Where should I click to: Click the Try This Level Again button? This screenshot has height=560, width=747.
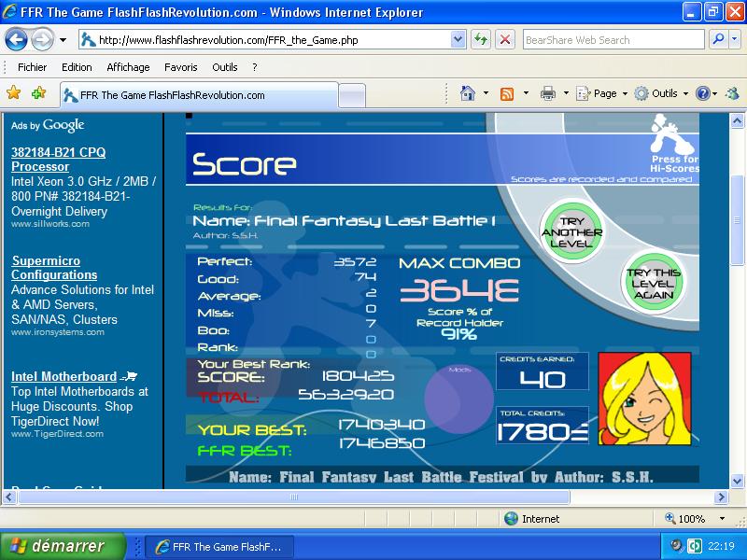click(x=653, y=284)
